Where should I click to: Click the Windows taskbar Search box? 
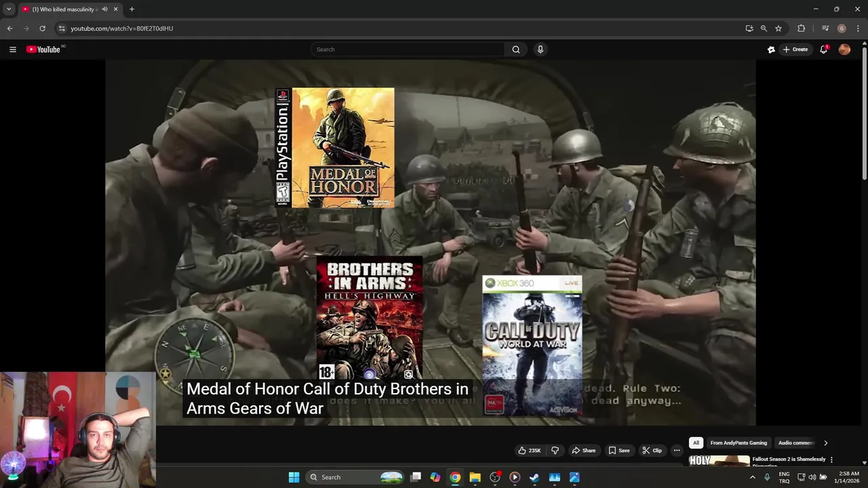[355, 477]
